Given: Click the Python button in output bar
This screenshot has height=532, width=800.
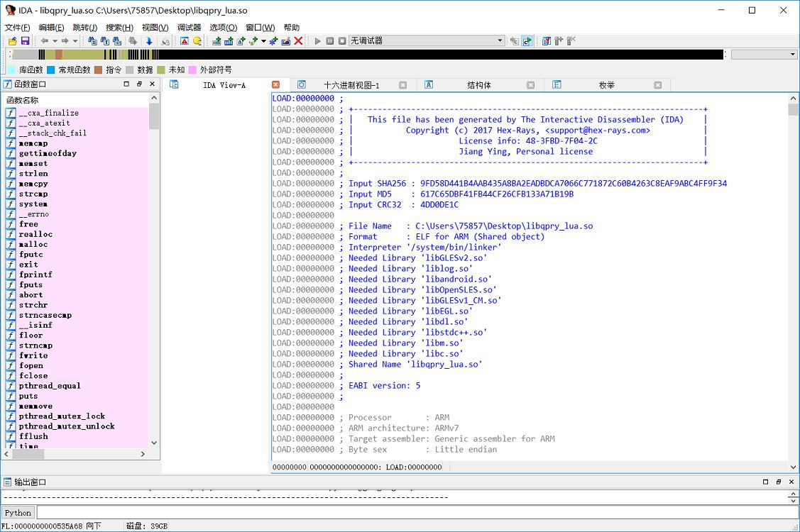Looking at the screenshot, I should coord(18,513).
